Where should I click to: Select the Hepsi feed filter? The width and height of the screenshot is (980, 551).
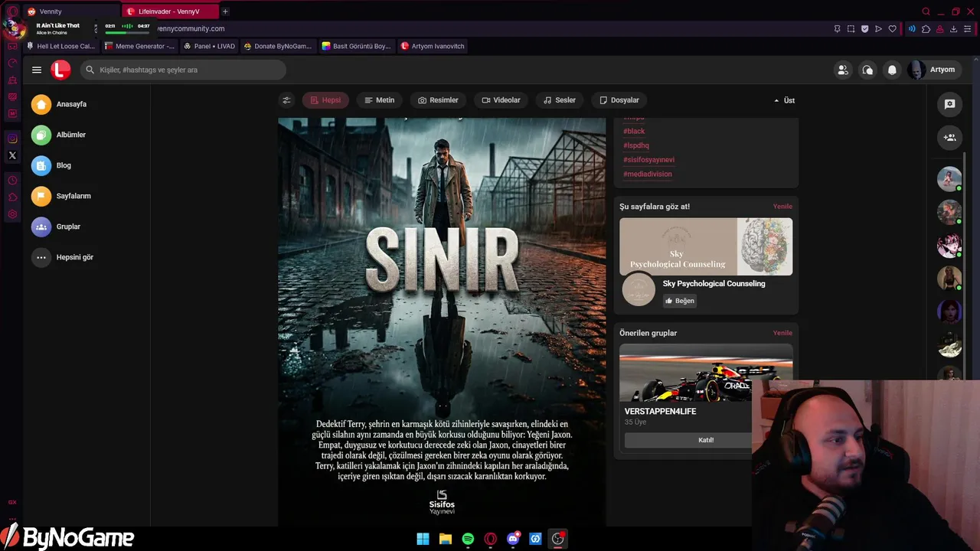(325, 100)
